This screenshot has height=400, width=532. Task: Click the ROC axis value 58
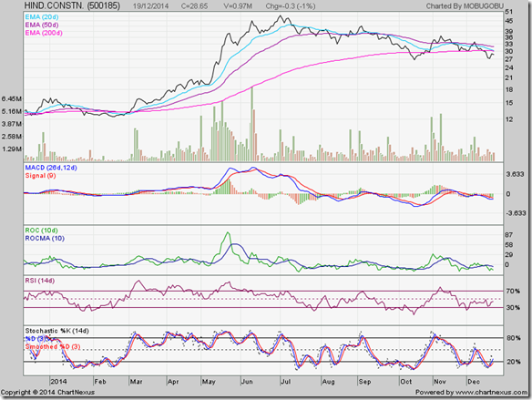pos(509,245)
